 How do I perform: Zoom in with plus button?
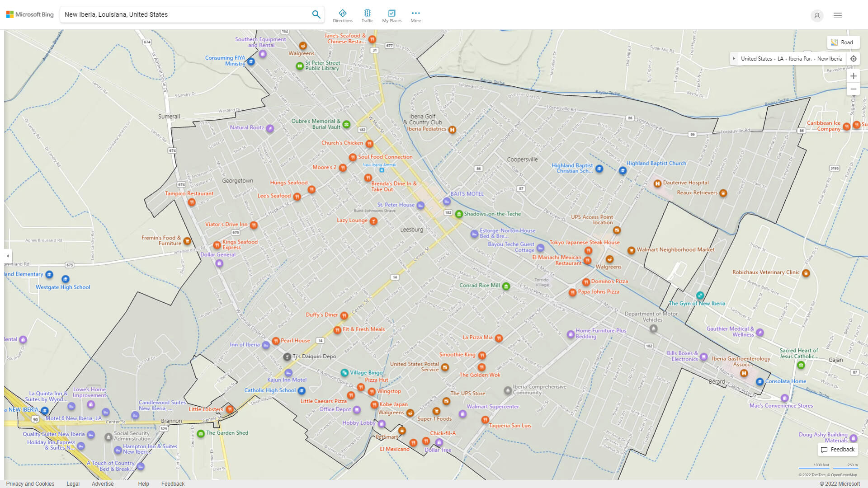pos(853,76)
